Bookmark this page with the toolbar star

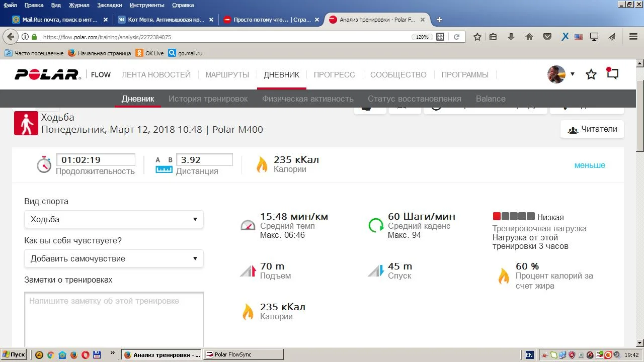click(x=477, y=37)
